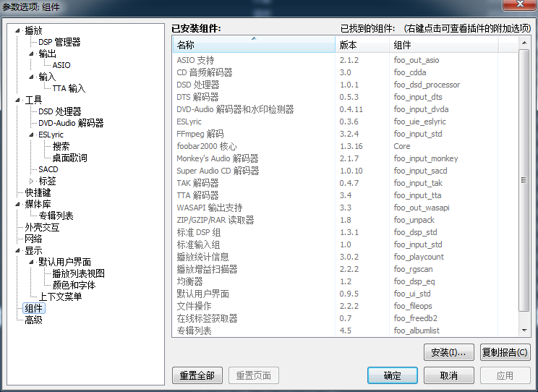Open the ASIO output settings page

click(61, 65)
